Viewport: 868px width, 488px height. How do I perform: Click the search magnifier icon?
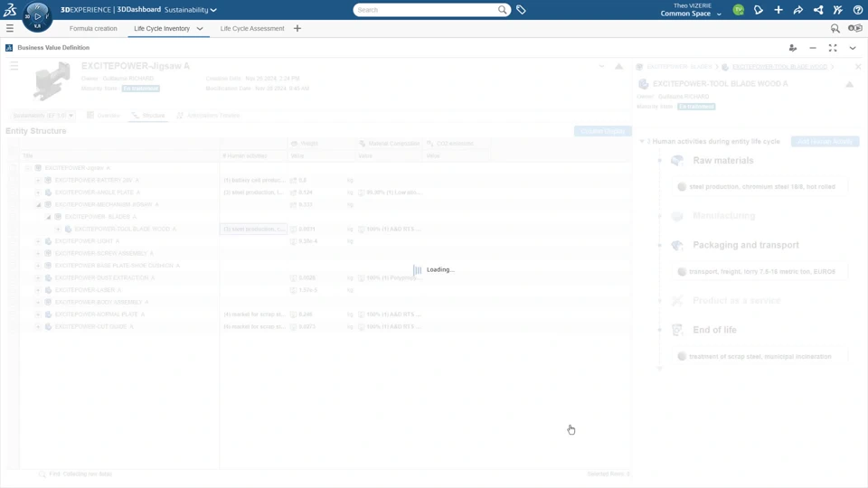coord(502,10)
